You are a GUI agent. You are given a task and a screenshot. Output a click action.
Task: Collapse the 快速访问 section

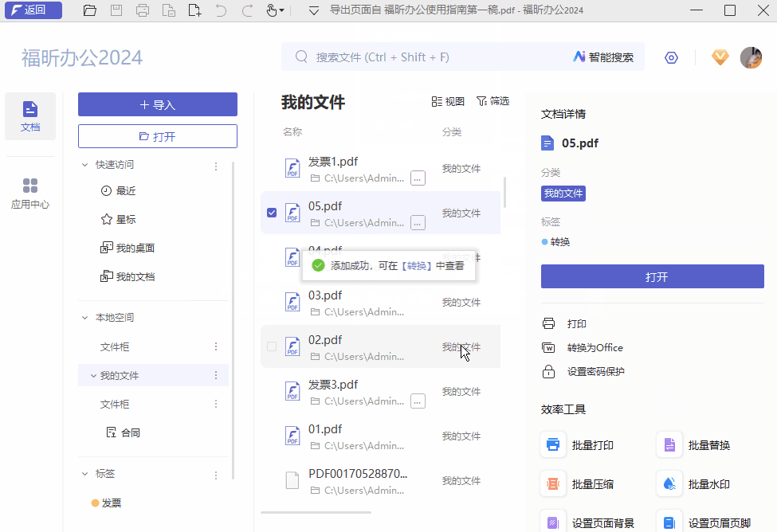tap(84, 164)
